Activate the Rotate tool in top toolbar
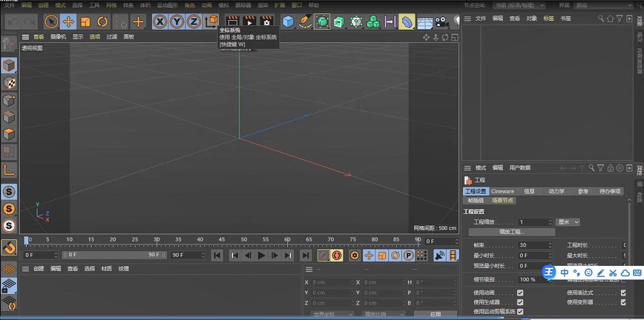 click(102, 22)
